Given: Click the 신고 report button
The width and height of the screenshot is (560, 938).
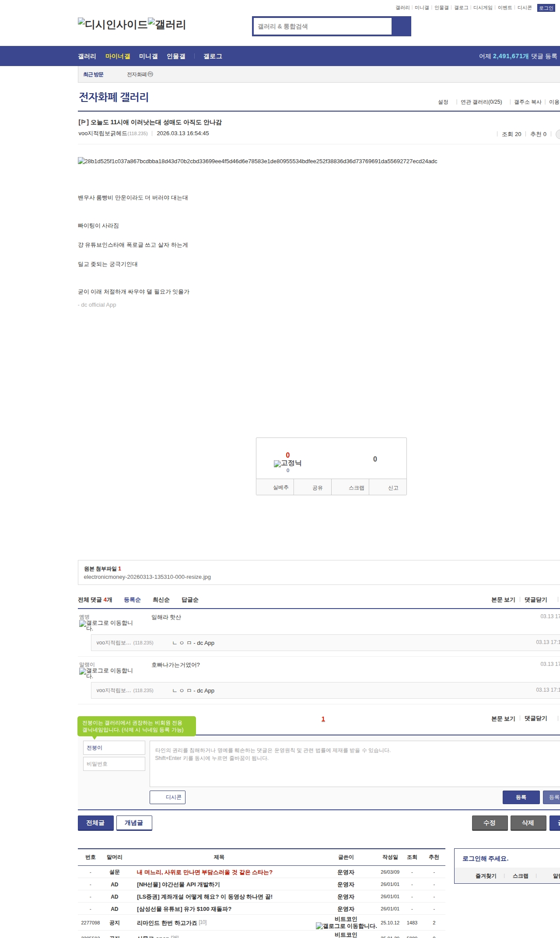Looking at the screenshot, I should pyautogui.click(x=393, y=488).
